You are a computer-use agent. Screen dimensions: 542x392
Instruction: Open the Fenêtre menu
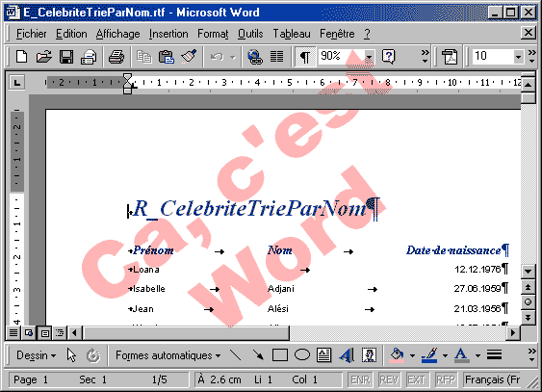[337, 34]
